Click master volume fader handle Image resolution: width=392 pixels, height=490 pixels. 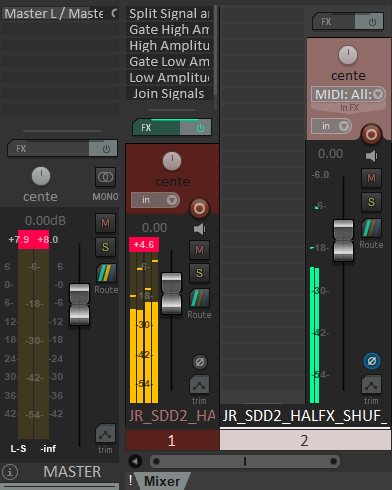[79, 304]
